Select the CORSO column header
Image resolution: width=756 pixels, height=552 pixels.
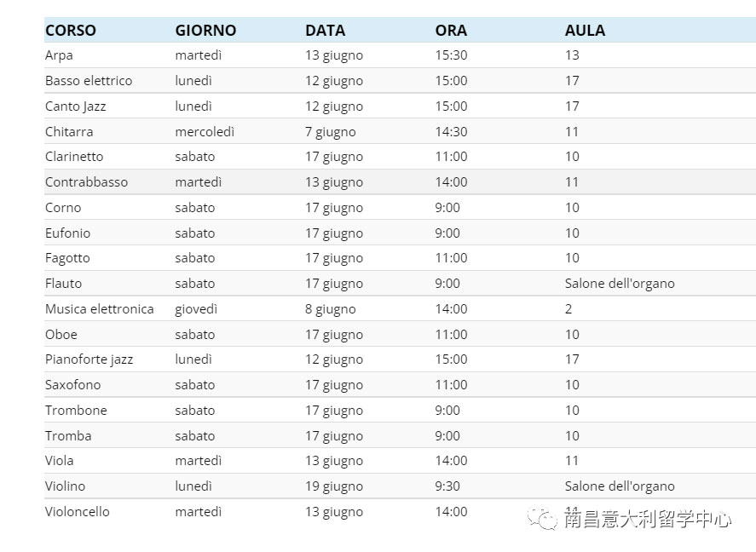[x=71, y=31]
